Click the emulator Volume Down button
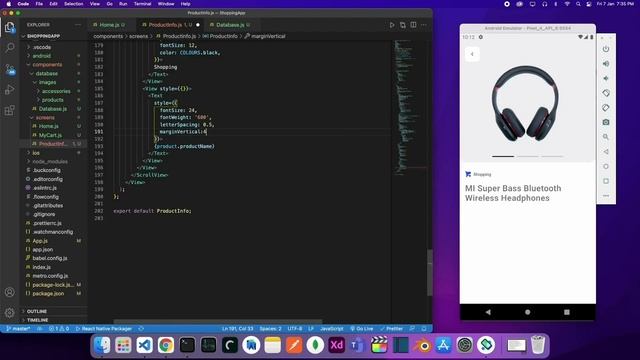Screen dimensions: 640x360 (x=606, y=78)
